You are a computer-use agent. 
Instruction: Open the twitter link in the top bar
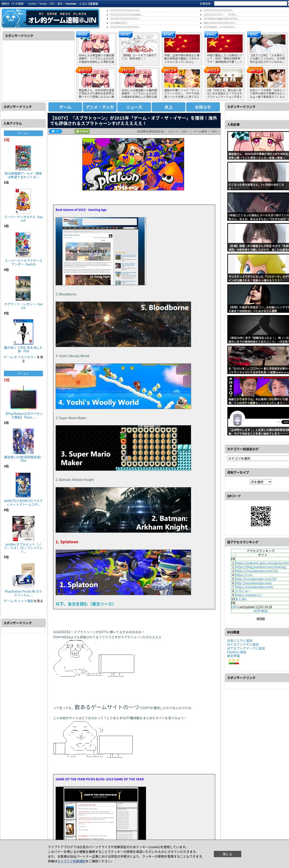(33, 4)
